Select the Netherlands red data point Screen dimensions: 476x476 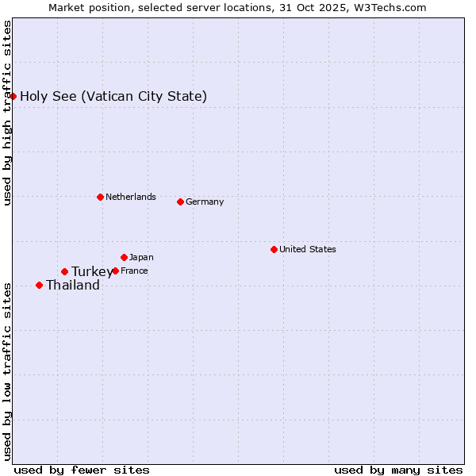point(100,197)
